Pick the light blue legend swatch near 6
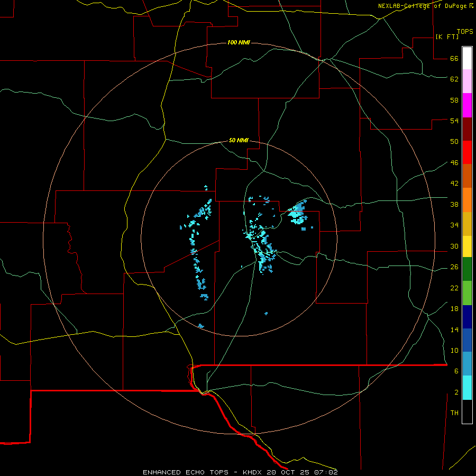Viewport: 476px width, 476px height. (467, 364)
